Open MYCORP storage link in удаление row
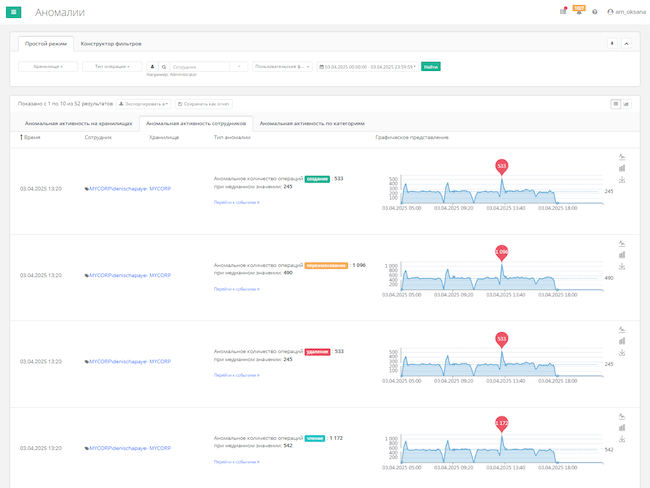Screen dimensions: 650x488 click(160, 362)
